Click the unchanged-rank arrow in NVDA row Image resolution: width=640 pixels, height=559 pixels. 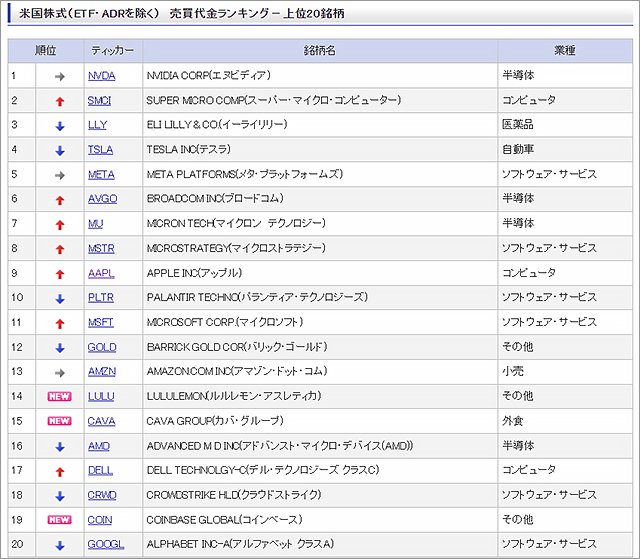[60, 76]
